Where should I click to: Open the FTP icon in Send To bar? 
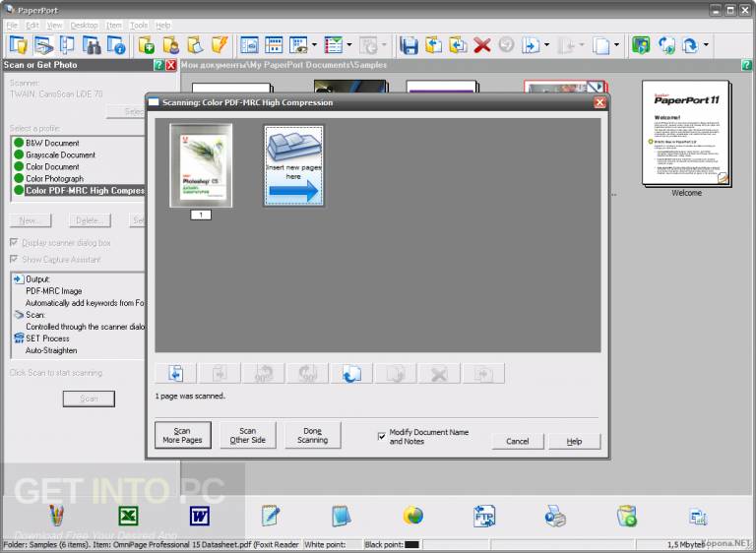pos(484,516)
